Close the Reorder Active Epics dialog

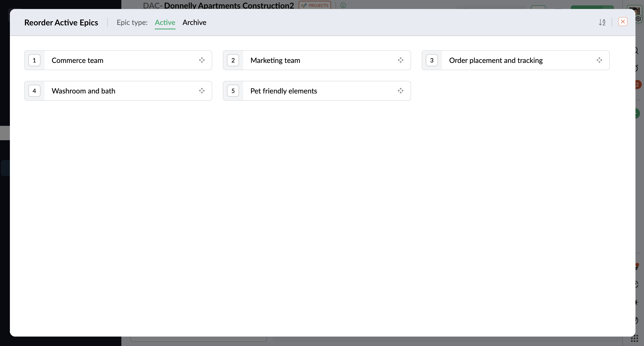tap(622, 22)
